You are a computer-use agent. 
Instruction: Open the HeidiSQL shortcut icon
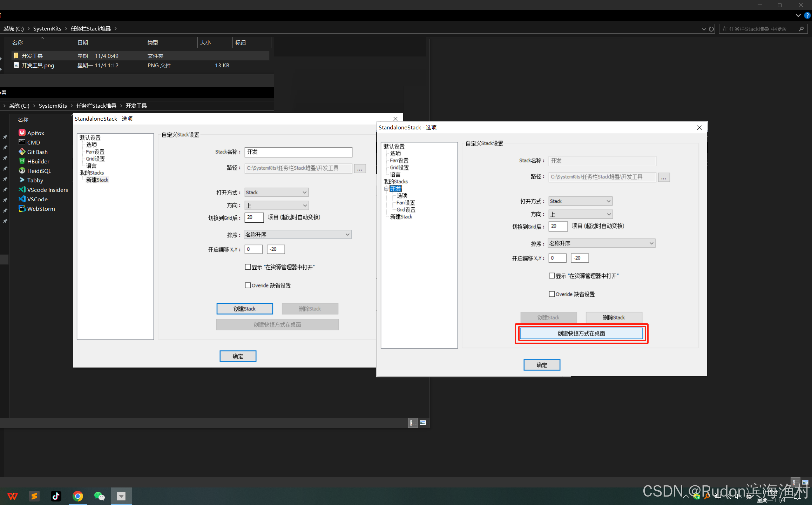tap(22, 170)
